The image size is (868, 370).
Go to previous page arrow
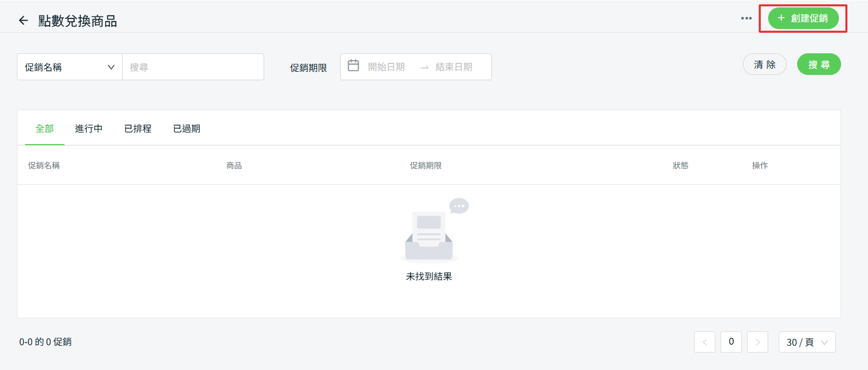(x=704, y=342)
